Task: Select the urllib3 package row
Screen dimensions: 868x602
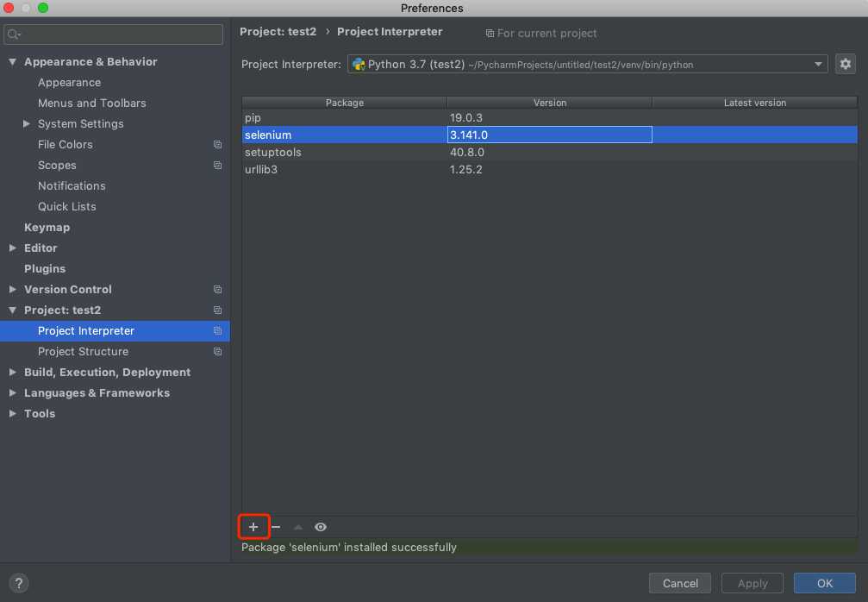Action: [x=550, y=169]
